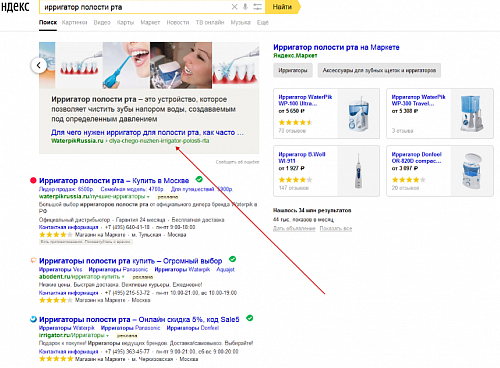500x368 pixels.
Task: Open the Музыка tab
Action: click(x=240, y=22)
